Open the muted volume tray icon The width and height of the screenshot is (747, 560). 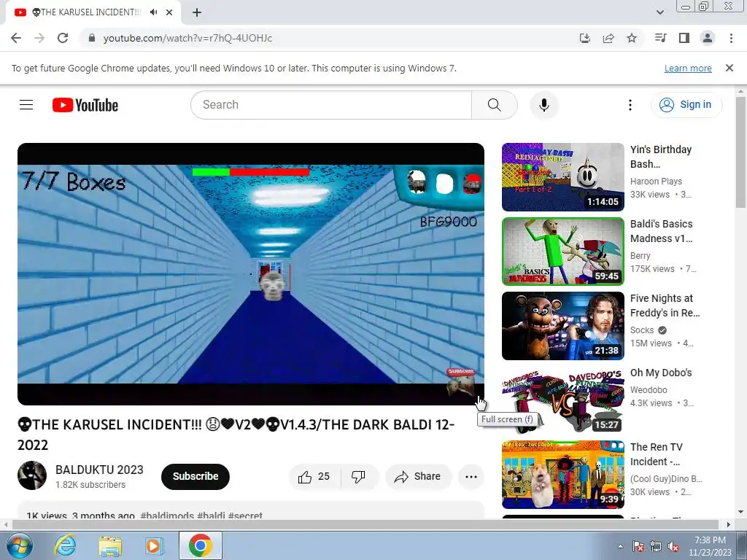tap(673, 547)
